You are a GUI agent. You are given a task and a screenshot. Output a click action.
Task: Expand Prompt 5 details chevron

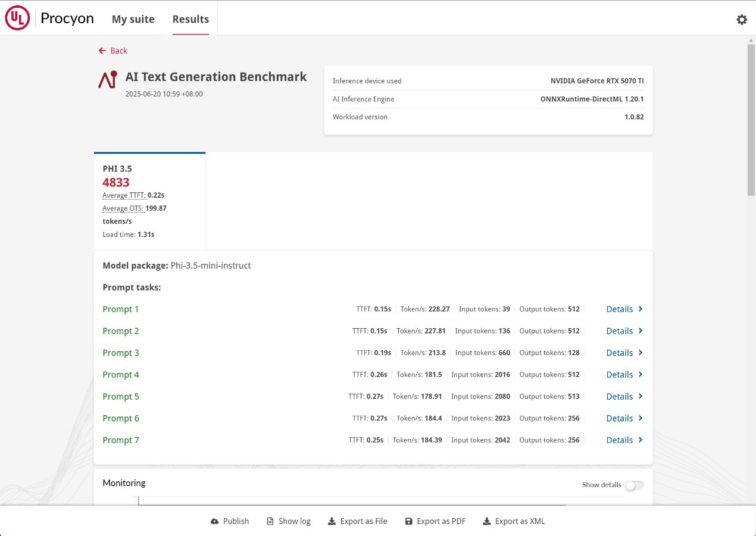641,396
